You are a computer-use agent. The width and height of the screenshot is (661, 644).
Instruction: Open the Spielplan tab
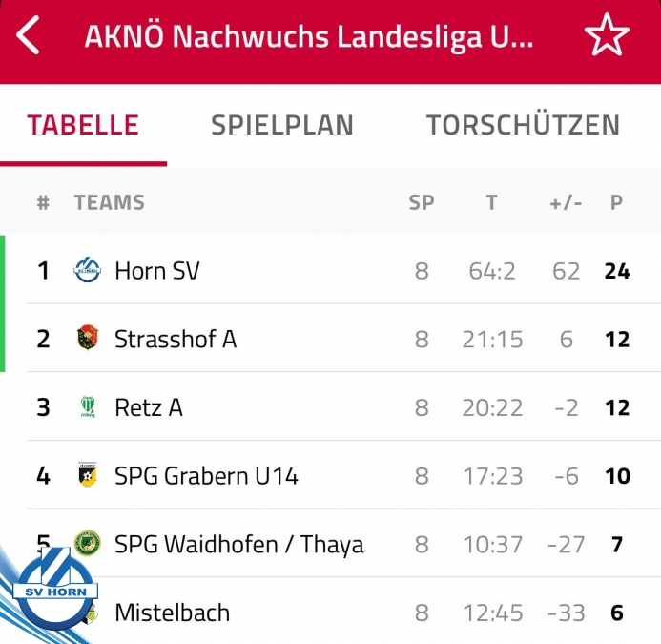click(282, 125)
